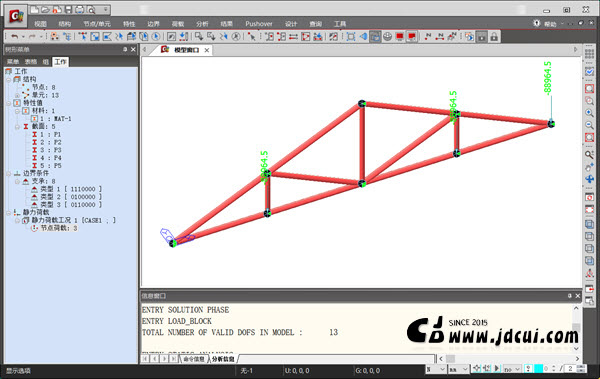
Task: Open the force unit N dropdown
Action: click(436, 369)
